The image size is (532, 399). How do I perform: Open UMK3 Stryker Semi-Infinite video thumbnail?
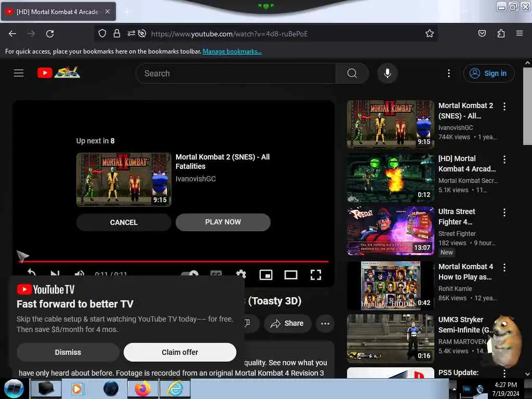[391, 338]
